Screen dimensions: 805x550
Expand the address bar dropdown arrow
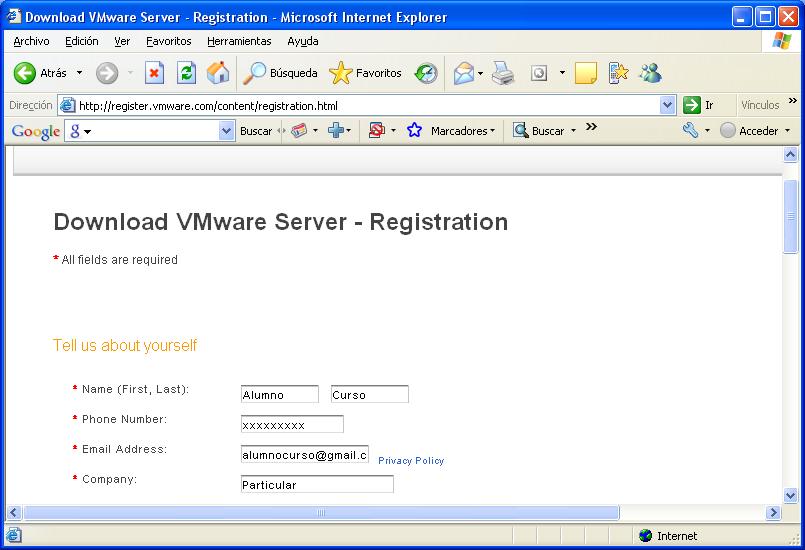point(668,105)
